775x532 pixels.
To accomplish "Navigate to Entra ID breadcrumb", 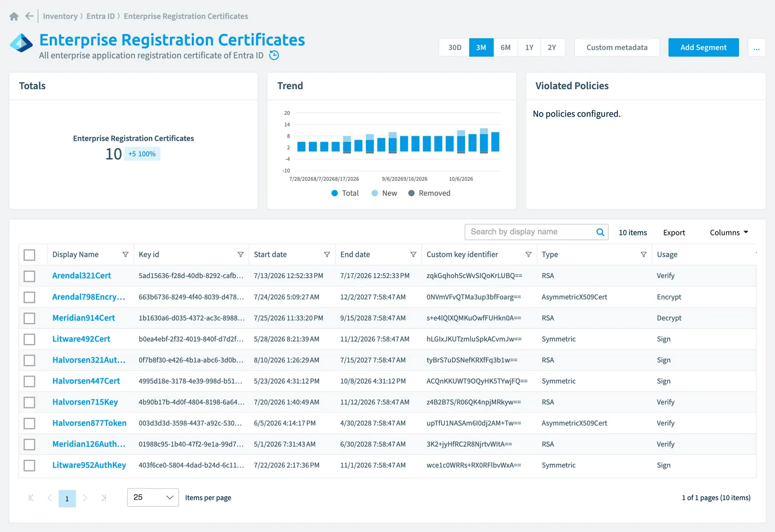I will pos(101,16).
